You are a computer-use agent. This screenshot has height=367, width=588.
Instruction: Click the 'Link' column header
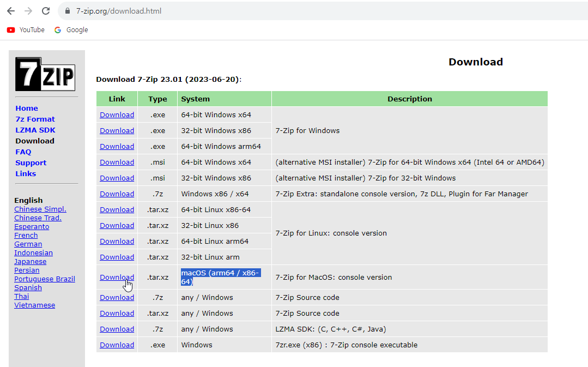coord(117,99)
